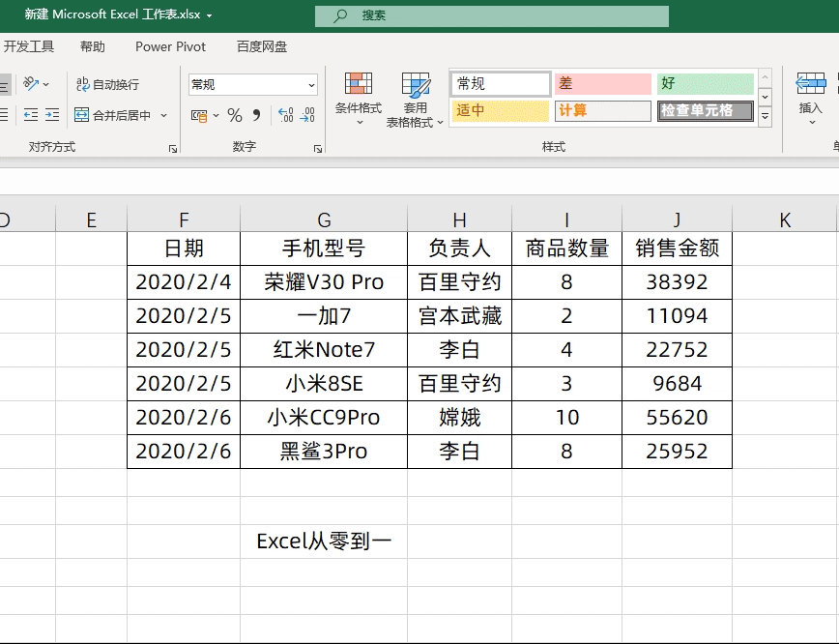Click the decrease indent icon
This screenshot has width=839, height=644.
tap(31, 115)
